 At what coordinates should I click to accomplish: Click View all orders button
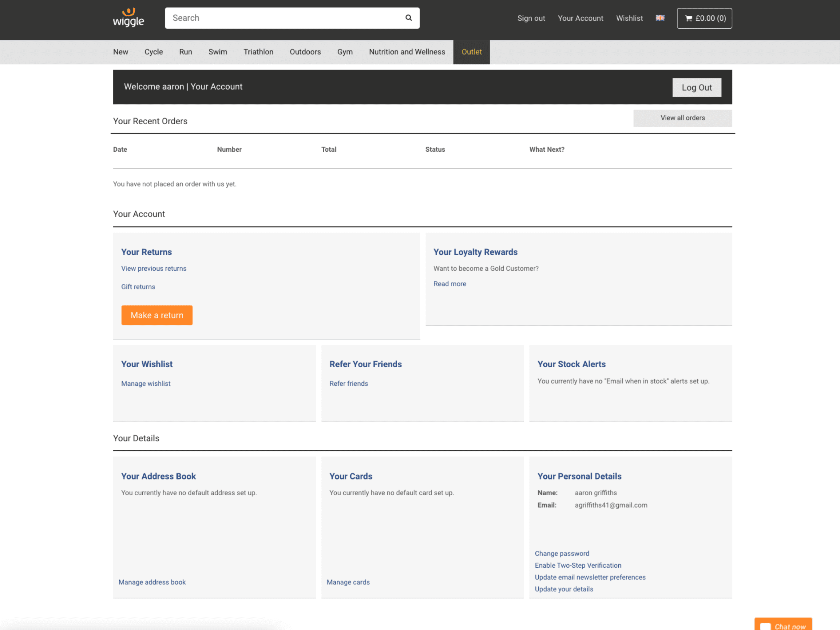coord(682,118)
